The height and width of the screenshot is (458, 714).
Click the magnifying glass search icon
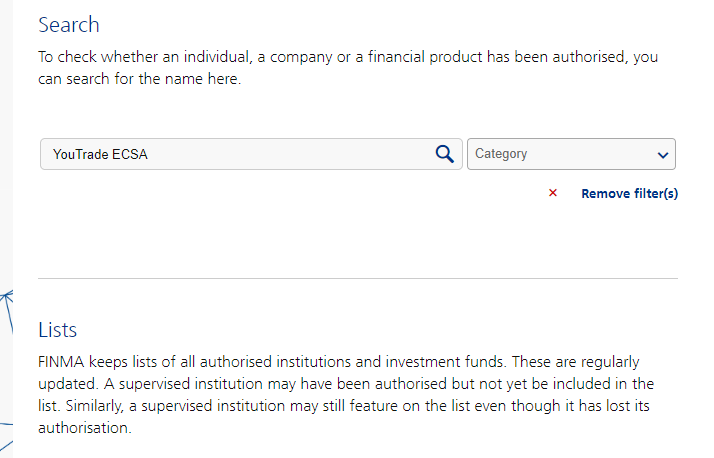pyautogui.click(x=445, y=154)
